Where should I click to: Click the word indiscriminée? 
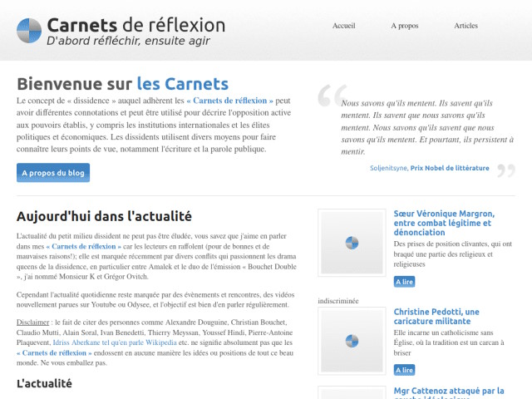[x=338, y=301]
